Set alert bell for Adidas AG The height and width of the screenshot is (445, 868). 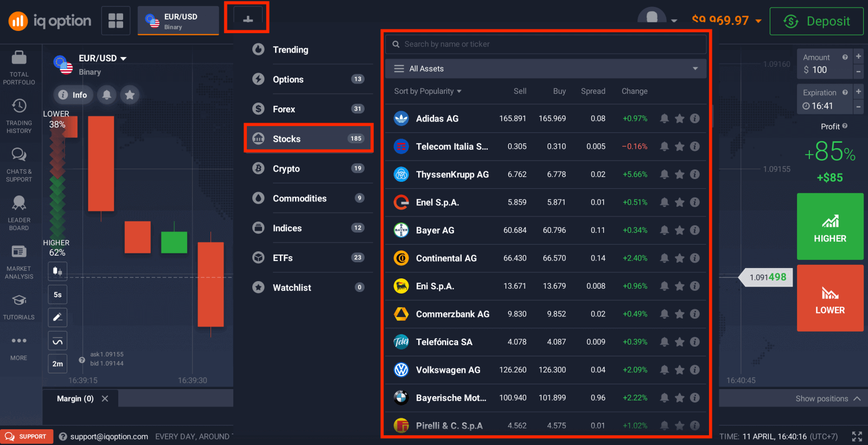tap(664, 118)
